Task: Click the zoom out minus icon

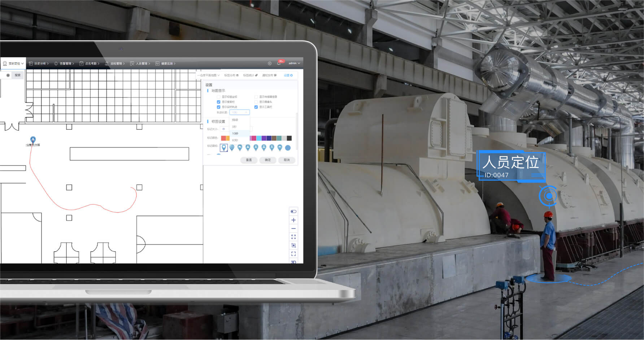Action: [293, 229]
